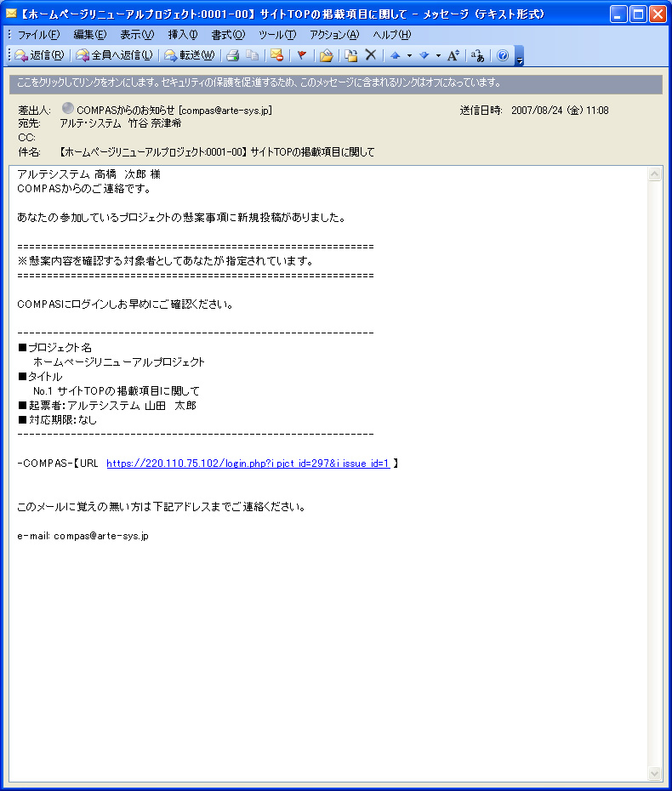The width and height of the screenshot is (672, 791).
Task: Click the sender presence icon beside COMPAS
Action: (x=67, y=109)
